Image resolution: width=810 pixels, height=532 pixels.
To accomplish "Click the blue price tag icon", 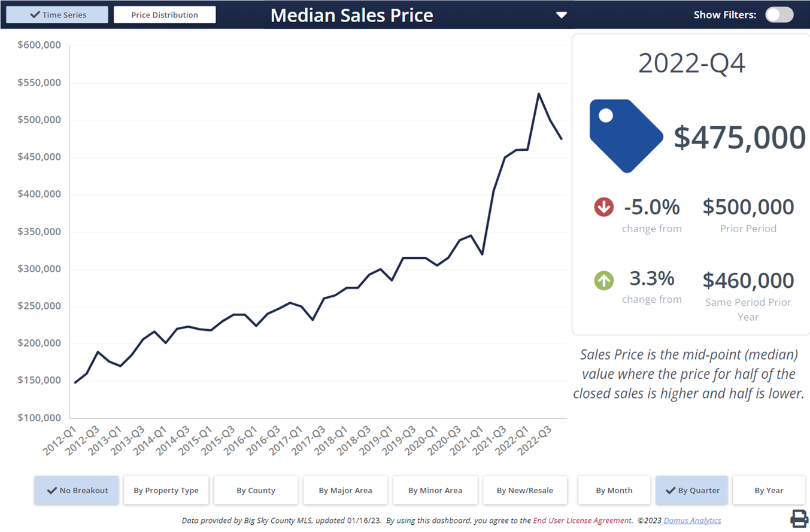I will point(625,134).
